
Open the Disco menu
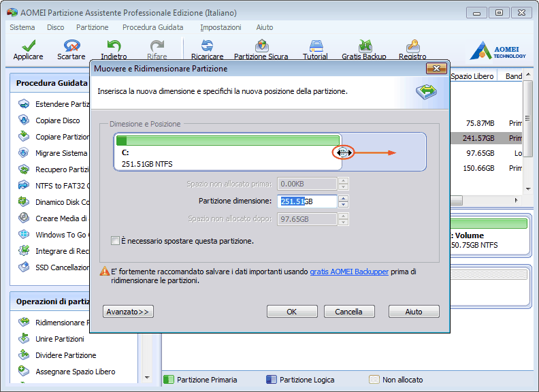click(x=56, y=27)
